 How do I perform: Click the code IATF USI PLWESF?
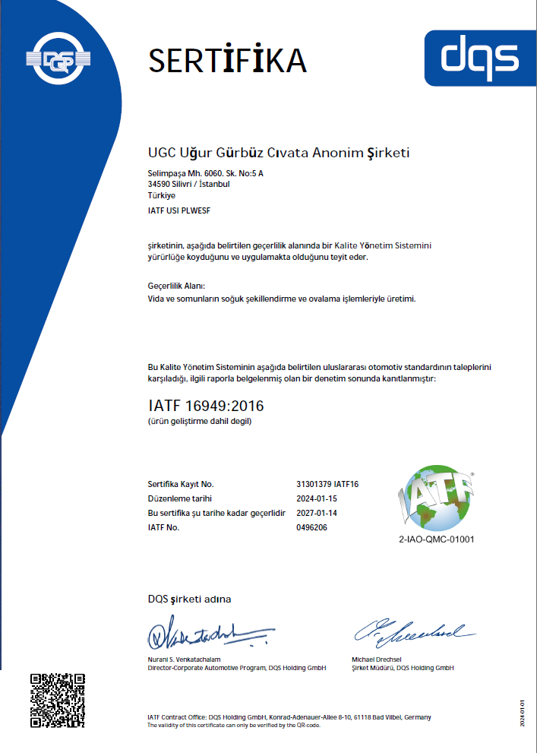point(178,210)
